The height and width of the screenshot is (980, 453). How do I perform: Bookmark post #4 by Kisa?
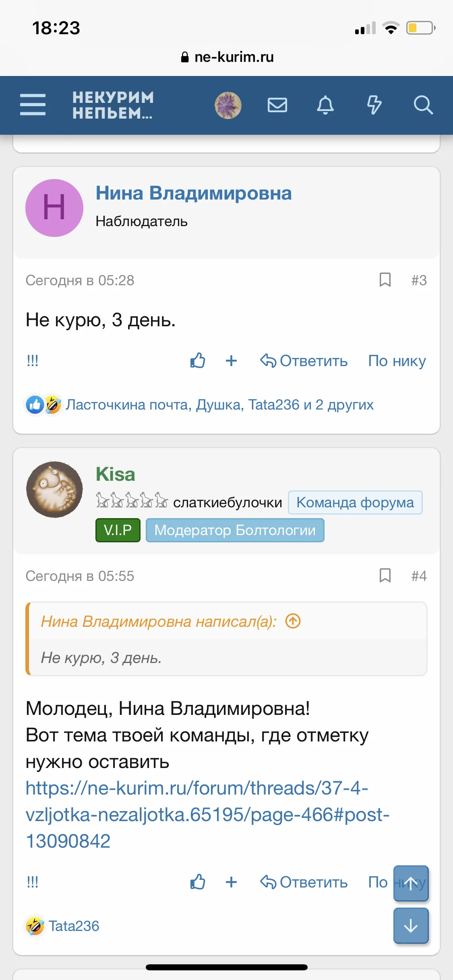click(384, 576)
